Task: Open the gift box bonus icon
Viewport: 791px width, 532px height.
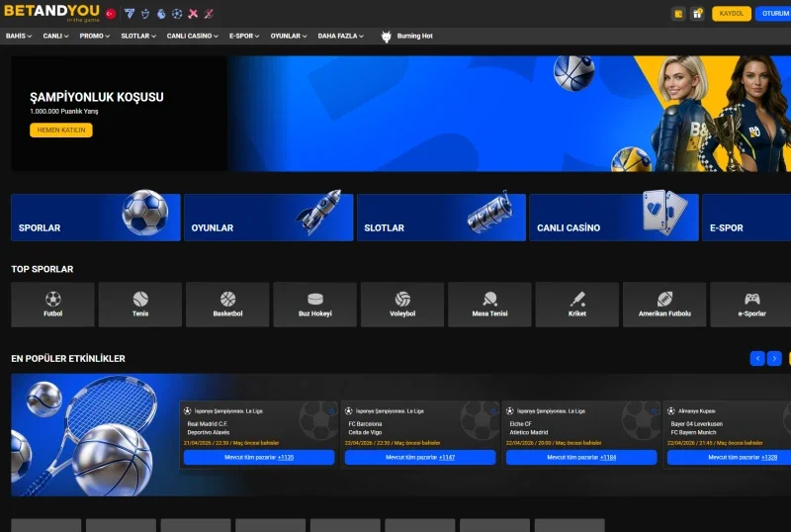Action: 697,14
